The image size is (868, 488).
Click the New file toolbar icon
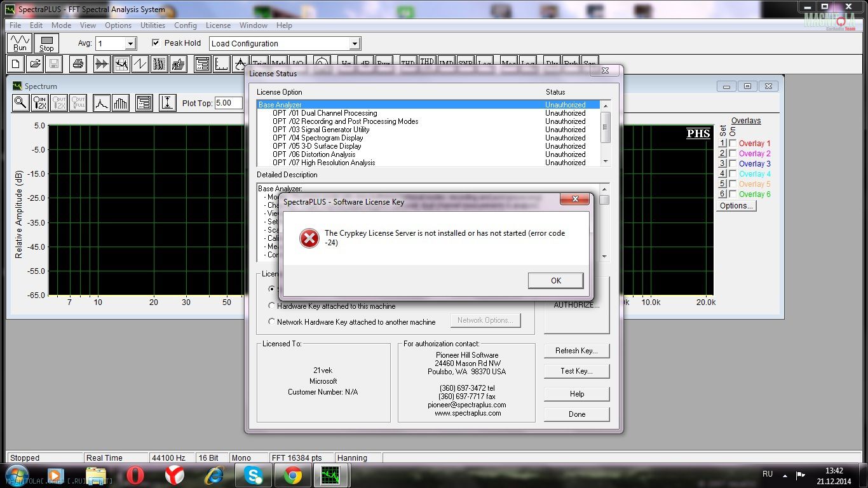(x=16, y=64)
